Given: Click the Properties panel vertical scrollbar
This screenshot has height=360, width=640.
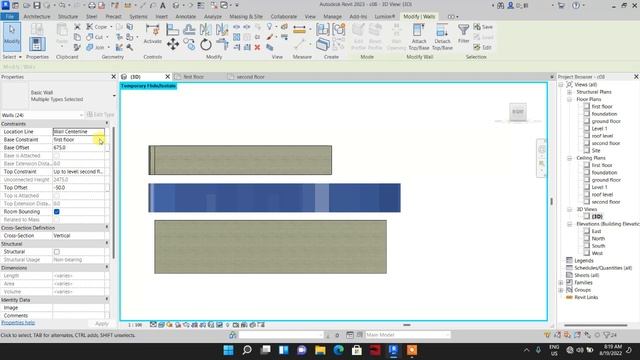Looking at the screenshot, I should [x=113, y=192].
